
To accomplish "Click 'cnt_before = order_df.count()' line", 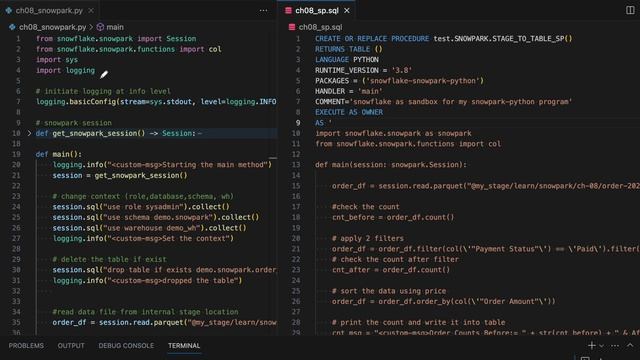I will 393,218.
